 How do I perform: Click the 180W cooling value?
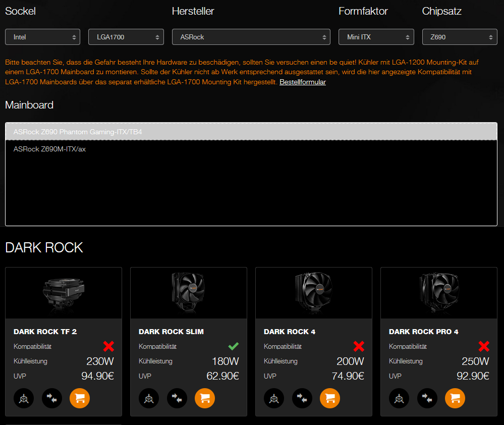click(226, 361)
